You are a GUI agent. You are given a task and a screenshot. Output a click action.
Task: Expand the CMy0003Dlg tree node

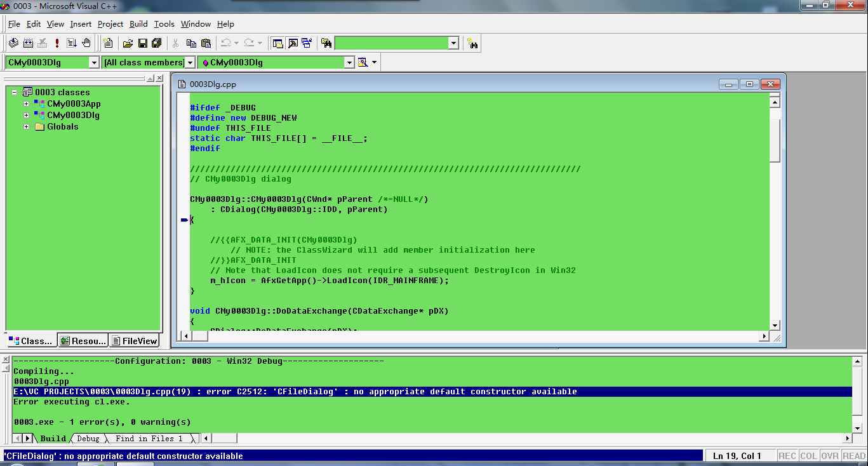tap(27, 115)
